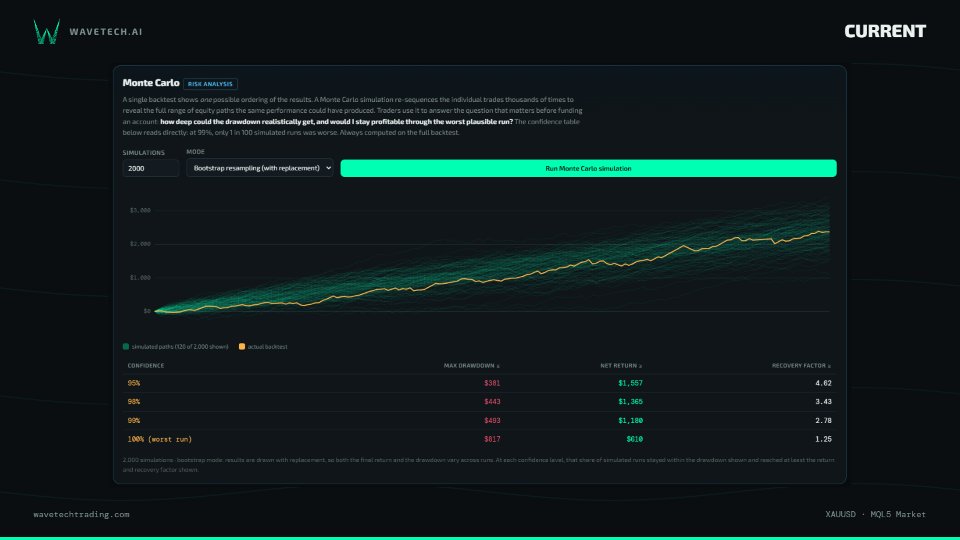The width and height of the screenshot is (960, 540).
Task: Click the $443 max drawdown value
Action: click(492, 402)
